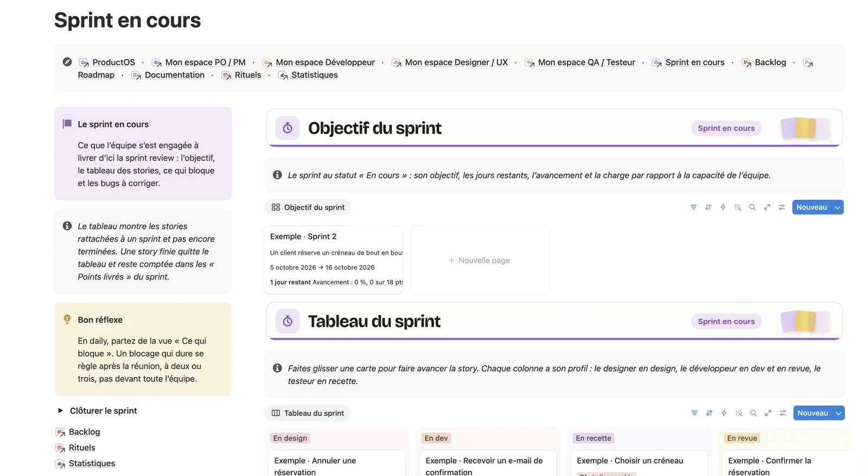The image size is (868, 476).
Task: Open view settings icon for Objectif du sprint
Action: (782, 207)
